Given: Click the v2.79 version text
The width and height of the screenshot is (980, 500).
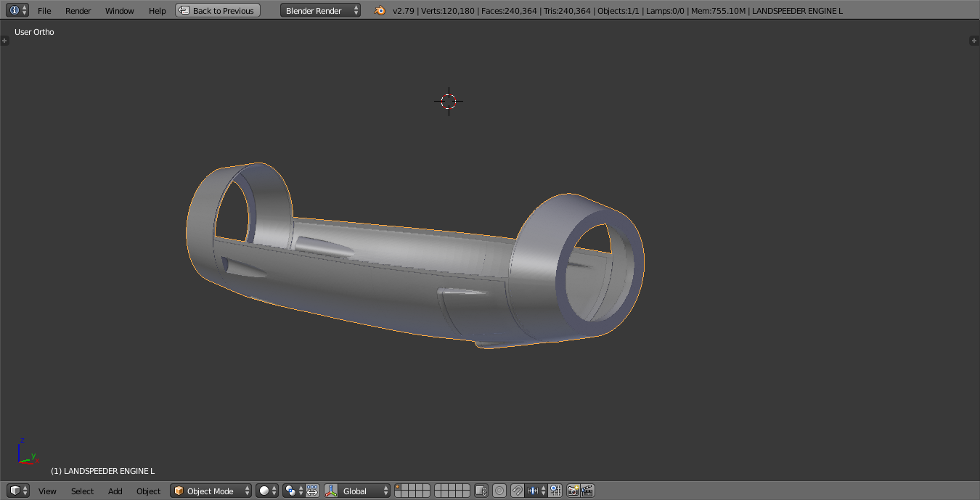Looking at the screenshot, I should coord(403,11).
